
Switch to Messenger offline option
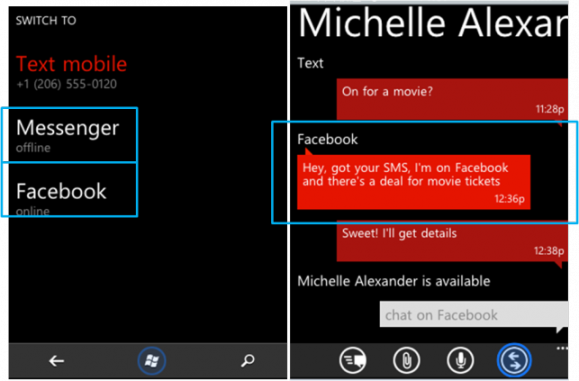69,135
